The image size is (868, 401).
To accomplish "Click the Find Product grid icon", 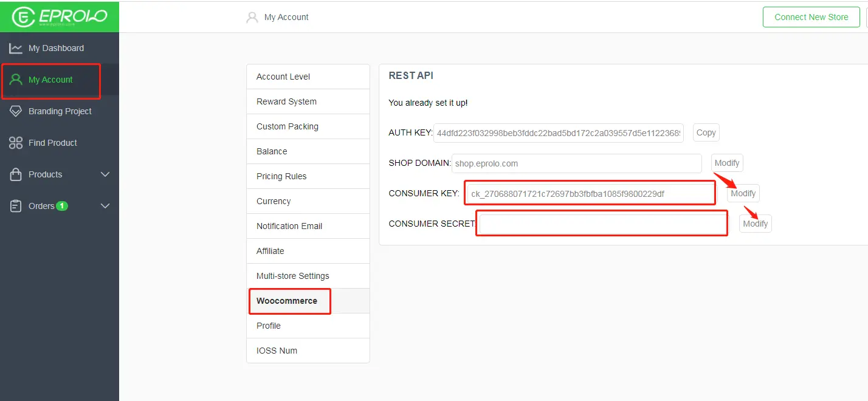I will tap(16, 143).
